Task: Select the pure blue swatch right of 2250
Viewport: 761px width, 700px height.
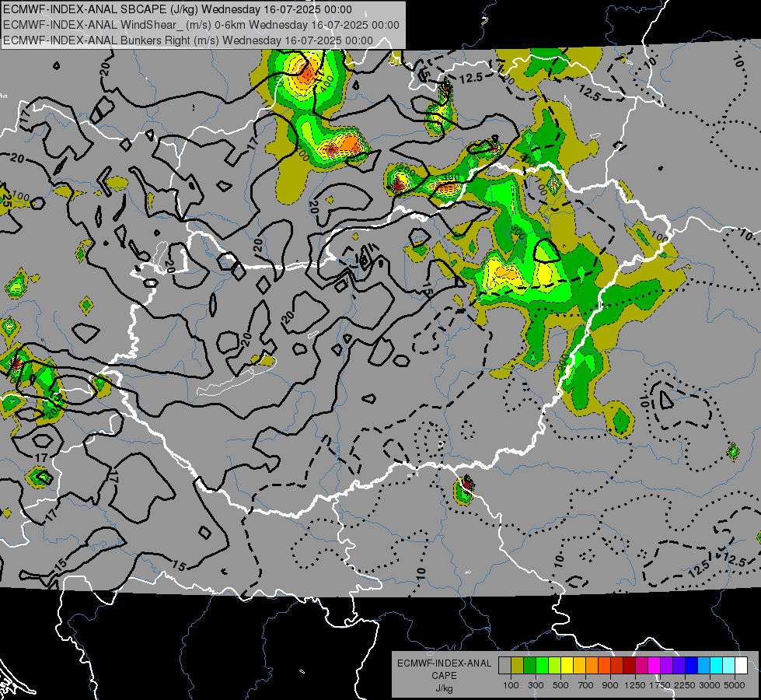Action: [692, 666]
